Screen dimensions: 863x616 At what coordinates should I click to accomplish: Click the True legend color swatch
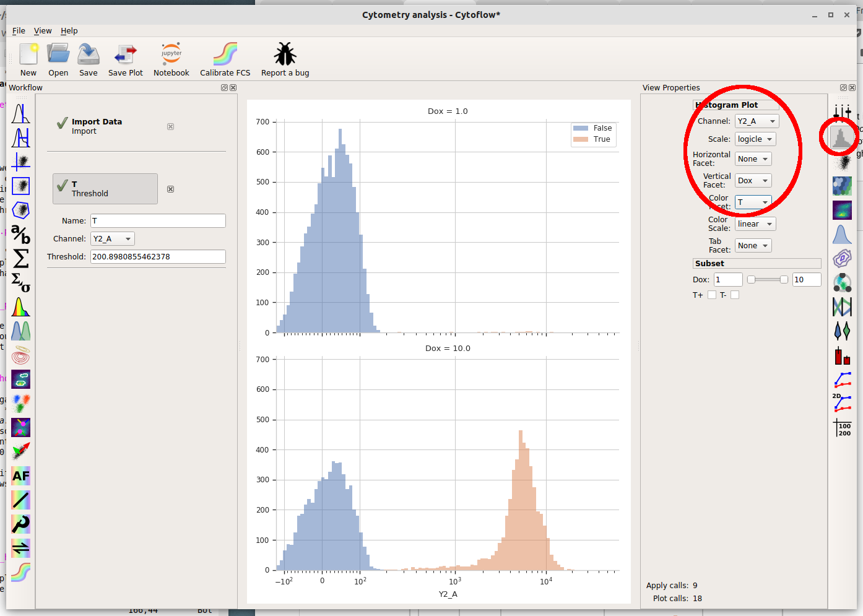click(581, 139)
